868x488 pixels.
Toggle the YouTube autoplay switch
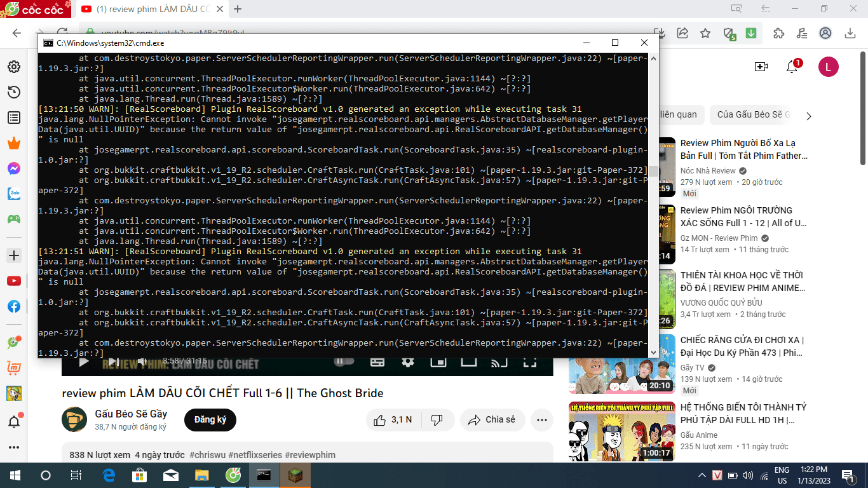344,362
